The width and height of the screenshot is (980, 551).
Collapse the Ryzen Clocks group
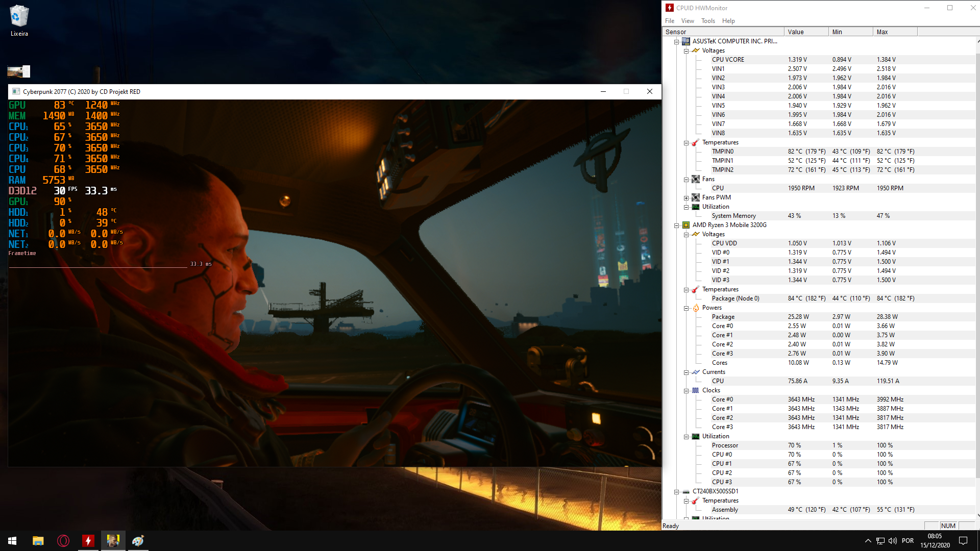(x=686, y=390)
